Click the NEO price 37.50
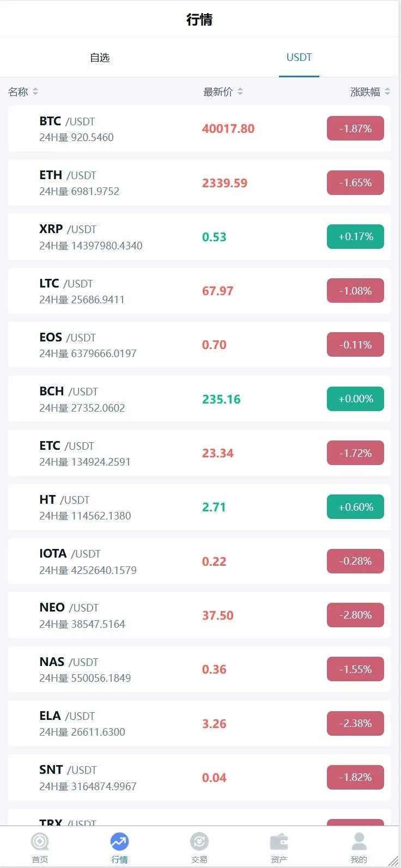This screenshot has height=868, width=401. pyautogui.click(x=218, y=615)
